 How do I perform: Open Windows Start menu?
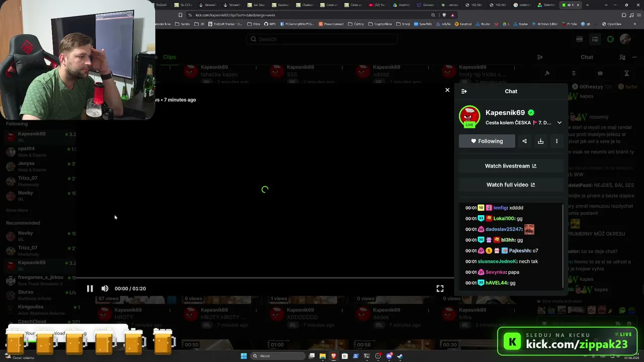point(244,356)
